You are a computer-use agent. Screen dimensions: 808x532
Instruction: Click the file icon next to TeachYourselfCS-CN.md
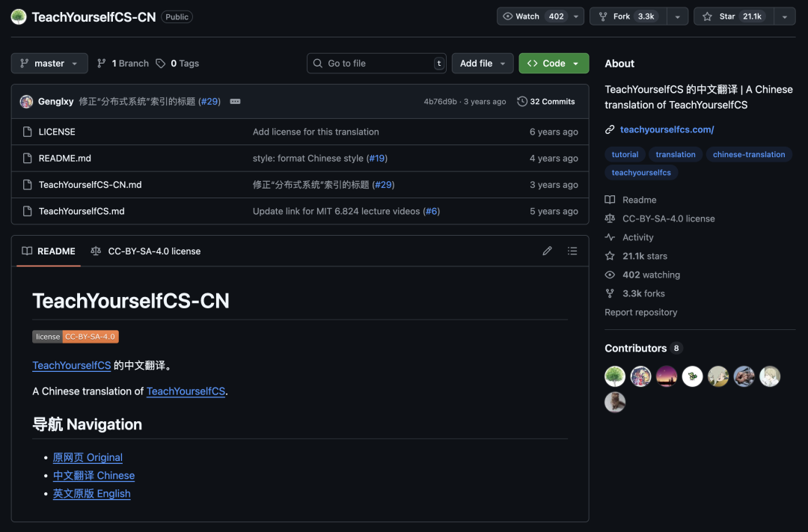(x=28, y=185)
